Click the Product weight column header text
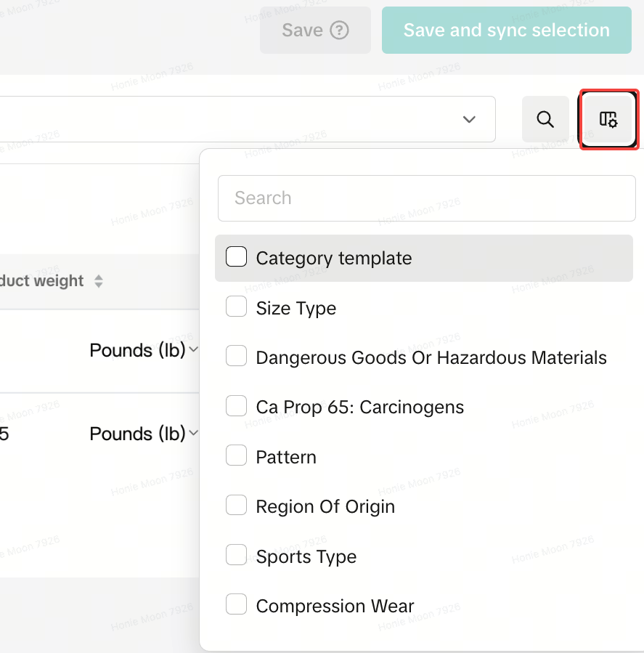Screen dimensions: 644x653 [x=42, y=281]
